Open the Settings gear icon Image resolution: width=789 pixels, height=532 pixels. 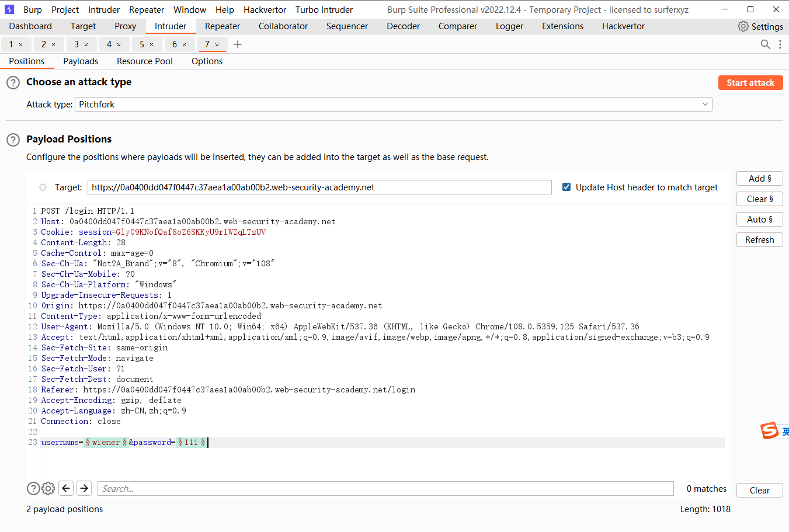pyautogui.click(x=743, y=26)
